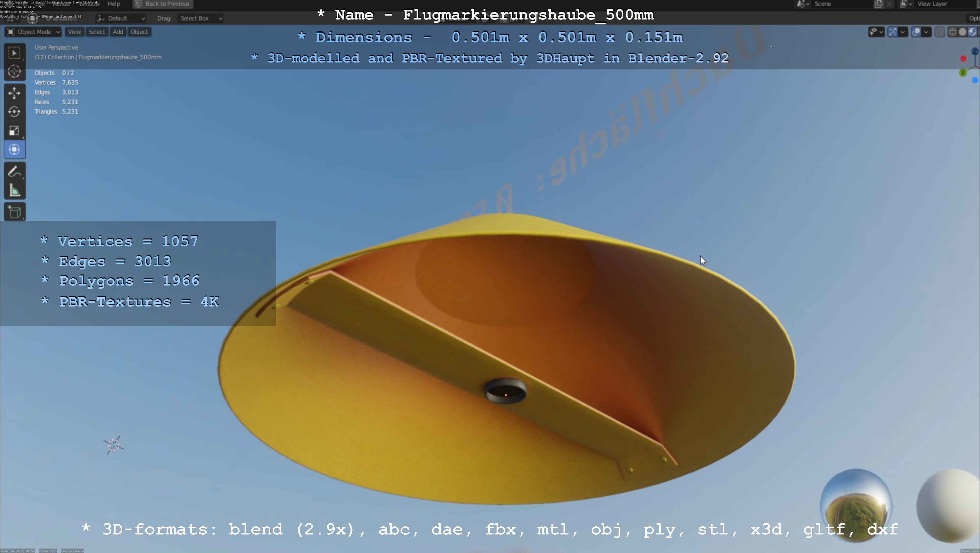Expand the overlays options dropdown arrow
This screenshot has height=553, width=980.
coord(926,32)
